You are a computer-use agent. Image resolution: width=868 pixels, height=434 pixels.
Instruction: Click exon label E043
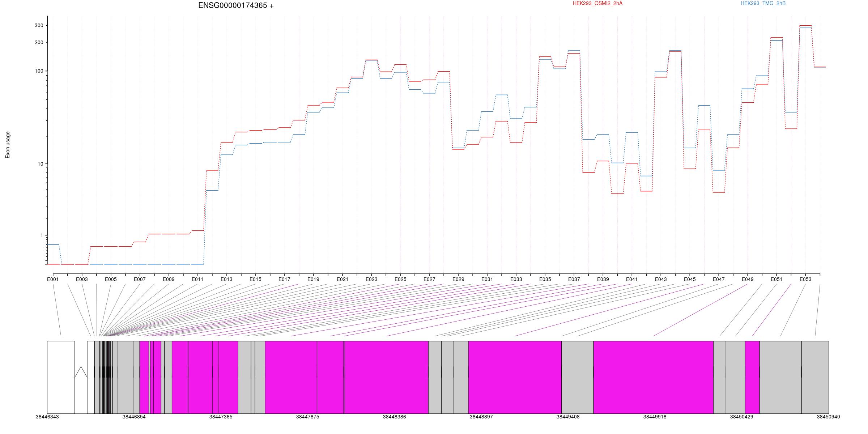[x=661, y=279]
